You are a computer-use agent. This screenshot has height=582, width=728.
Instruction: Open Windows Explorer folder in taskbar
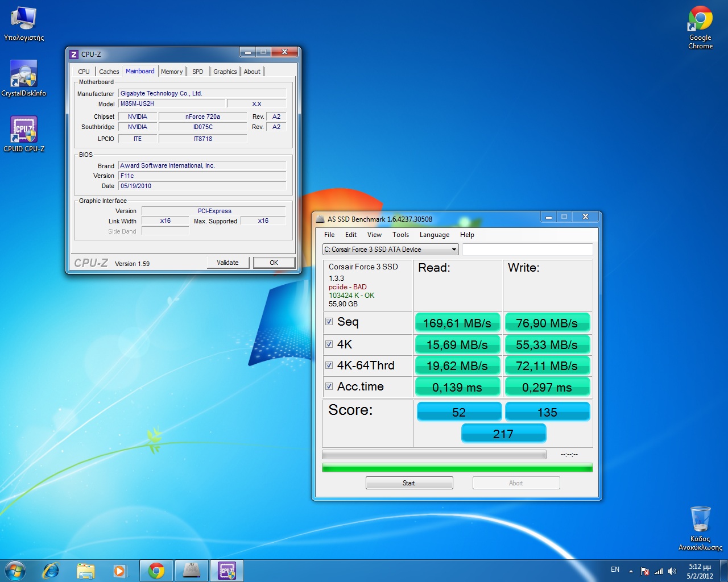click(x=85, y=571)
